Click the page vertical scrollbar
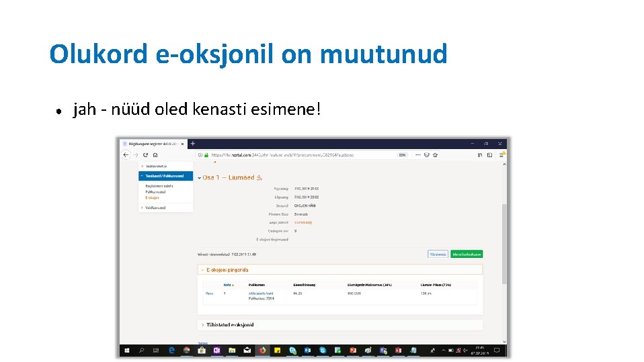This screenshot has height=362, width=644. click(504, 244)
